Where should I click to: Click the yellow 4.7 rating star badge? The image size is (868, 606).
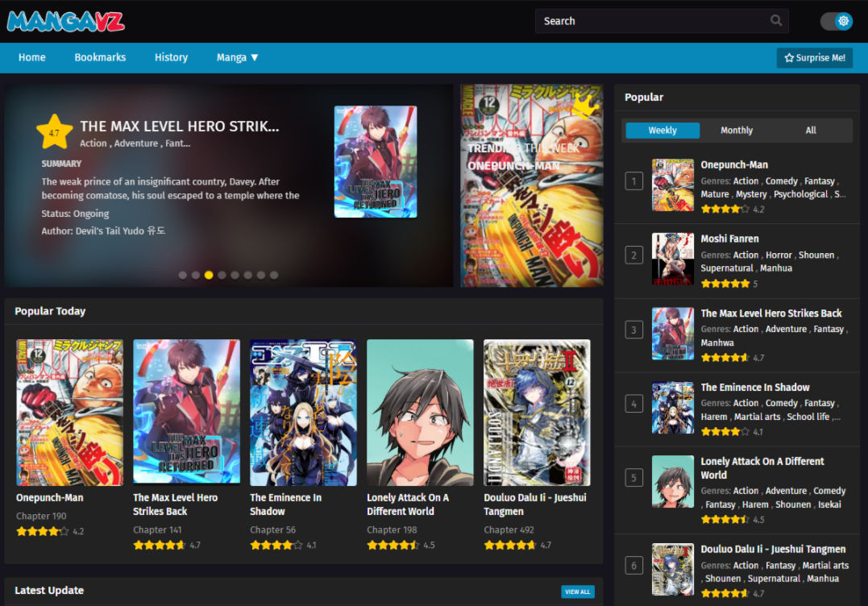pyautogui.click(x=54, y=132)
